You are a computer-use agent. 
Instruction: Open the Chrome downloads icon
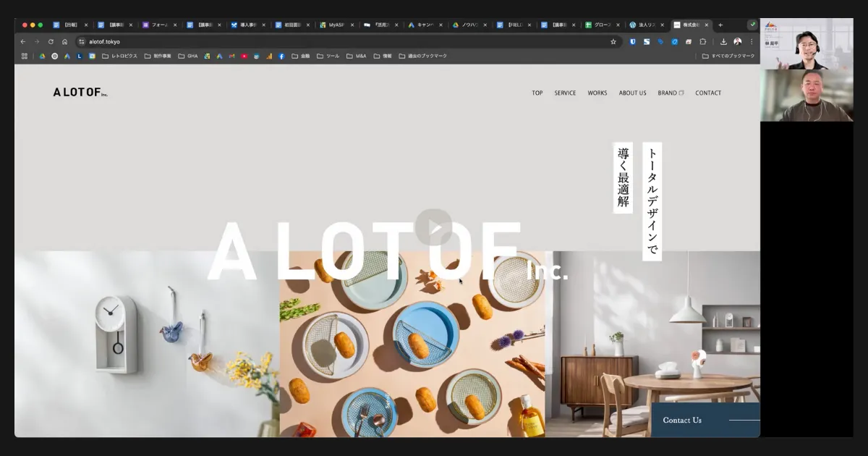coord(723,42)
